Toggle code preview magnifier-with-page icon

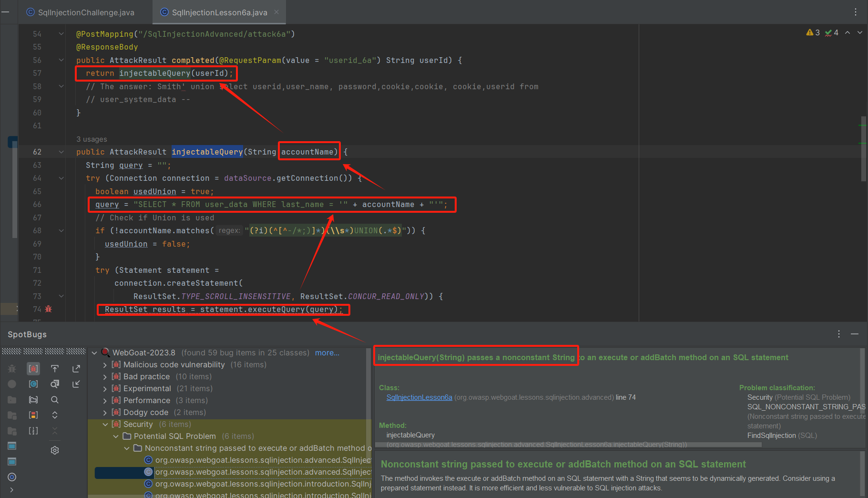coord(55,384)
